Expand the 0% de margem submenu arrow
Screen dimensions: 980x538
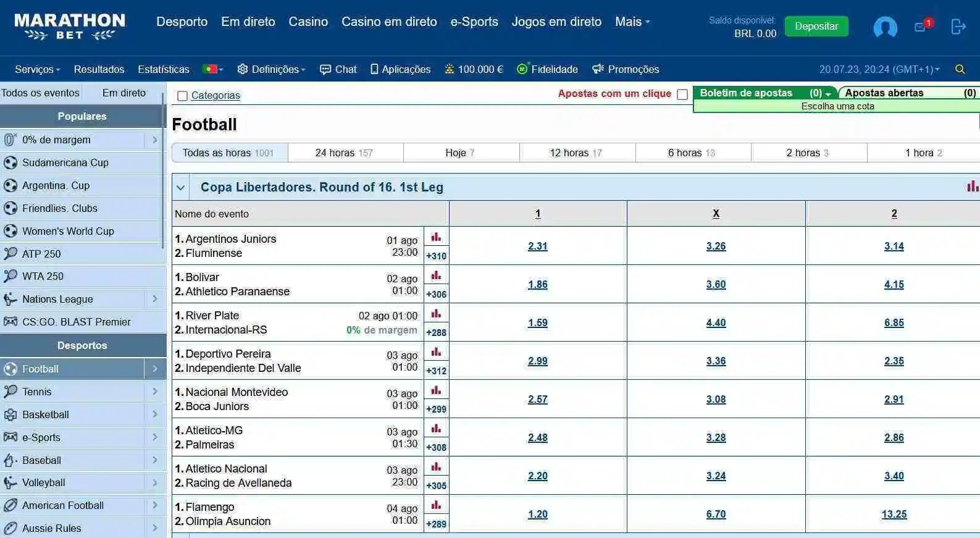click(155, 140)
